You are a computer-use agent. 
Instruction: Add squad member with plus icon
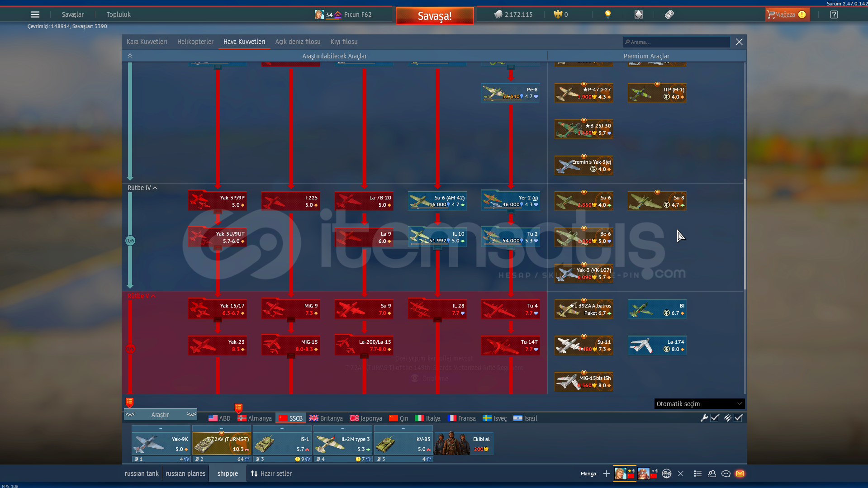point(606,474)
